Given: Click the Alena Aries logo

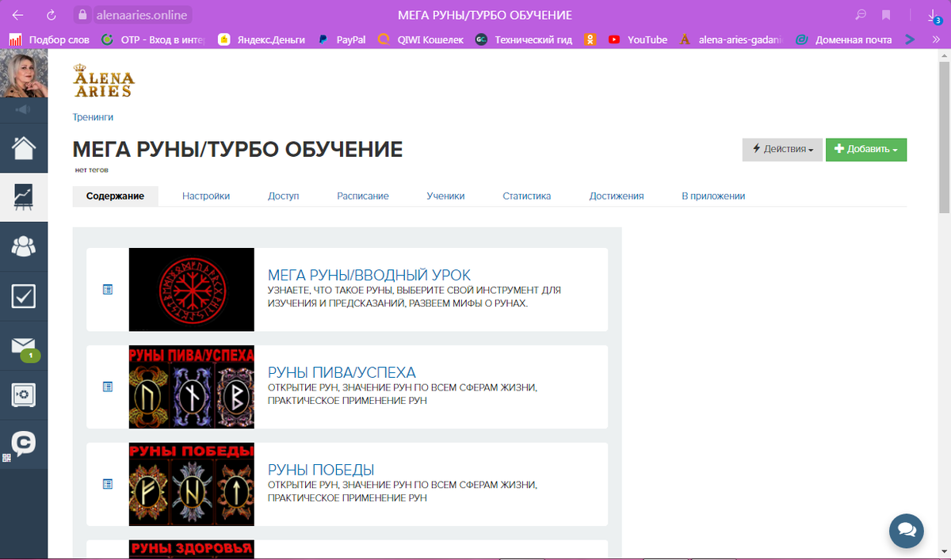Looking at the screenshot, I should (104, 81).
